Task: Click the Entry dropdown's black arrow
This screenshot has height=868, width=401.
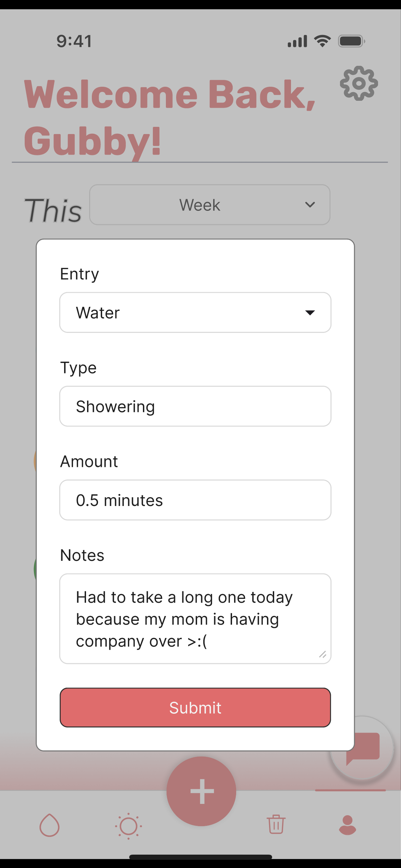Action: (x=310, y=313)
